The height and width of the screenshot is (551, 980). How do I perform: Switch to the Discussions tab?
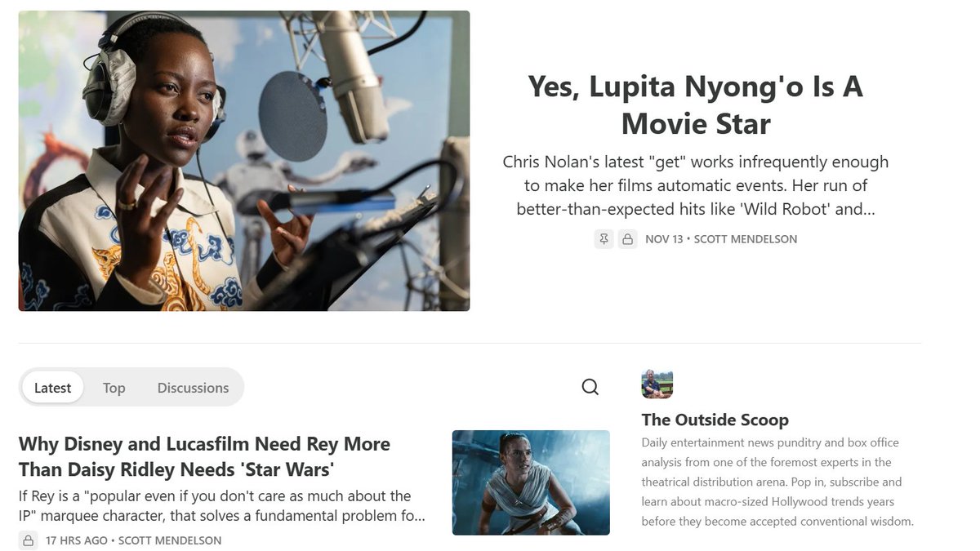coord(193,388)
